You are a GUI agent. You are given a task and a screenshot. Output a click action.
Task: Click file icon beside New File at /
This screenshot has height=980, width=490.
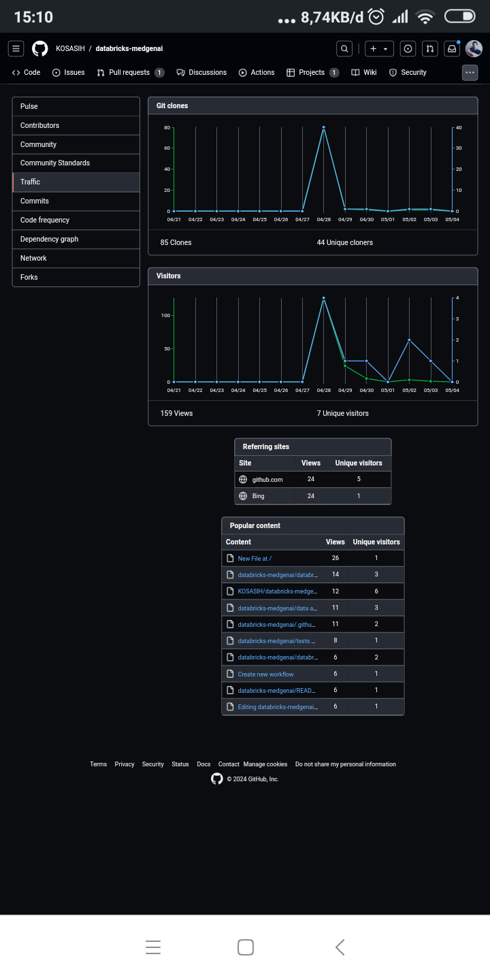click(230, 558)
